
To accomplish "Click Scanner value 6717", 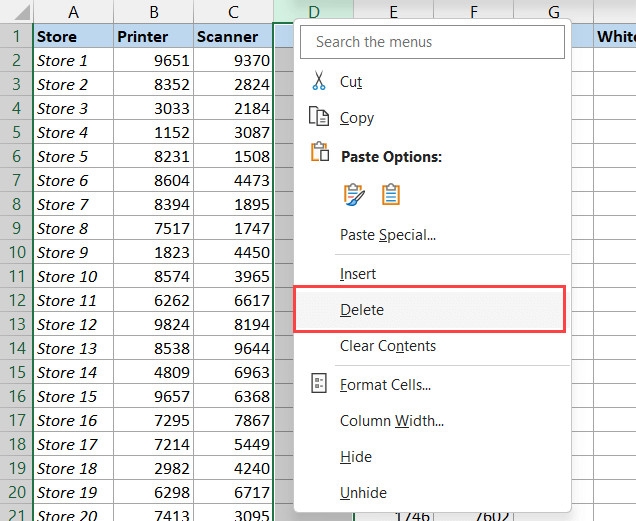I will coord(233,492).
